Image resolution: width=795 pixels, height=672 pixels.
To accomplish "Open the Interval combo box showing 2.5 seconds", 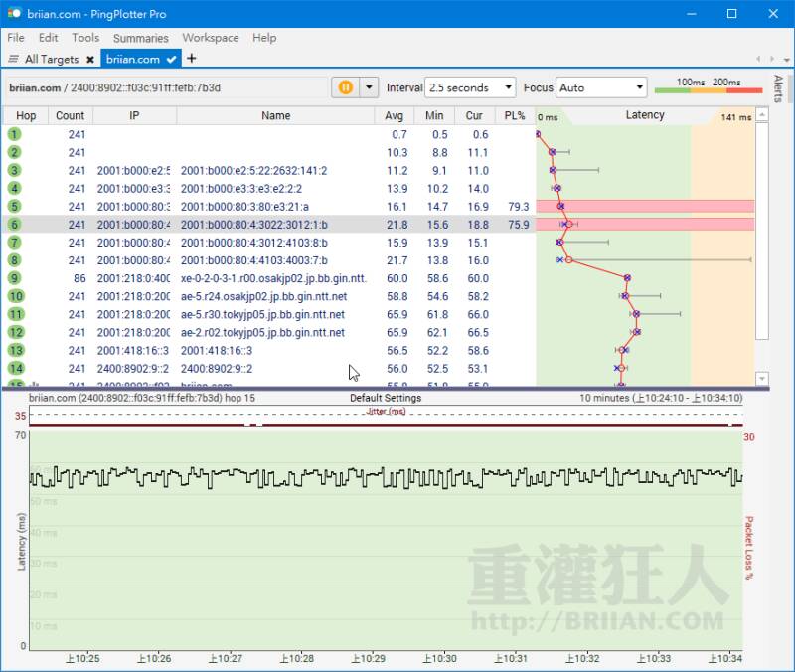I will [x=470, y=87].
